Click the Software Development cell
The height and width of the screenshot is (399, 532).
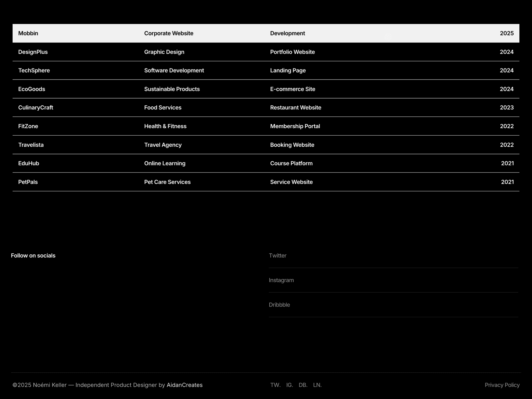coord(174,70)
